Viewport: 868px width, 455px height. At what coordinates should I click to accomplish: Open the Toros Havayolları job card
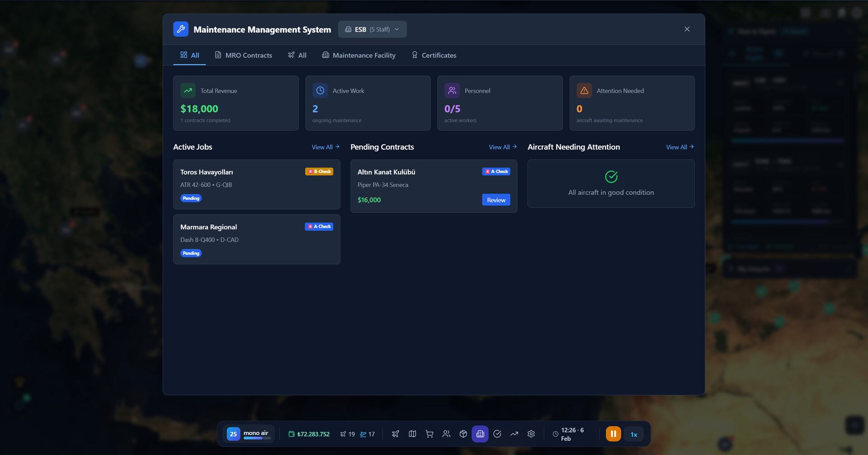pos(256,185)
